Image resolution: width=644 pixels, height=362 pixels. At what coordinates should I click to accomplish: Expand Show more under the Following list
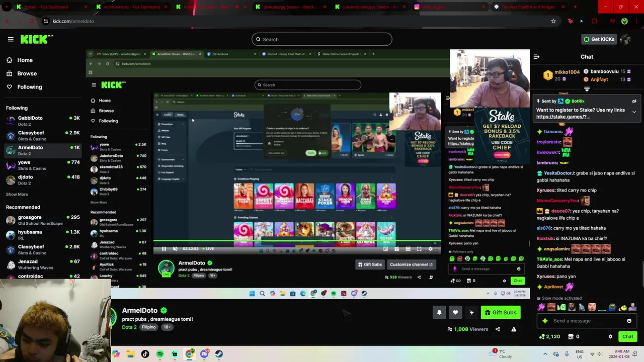click(x=17, y=194)
